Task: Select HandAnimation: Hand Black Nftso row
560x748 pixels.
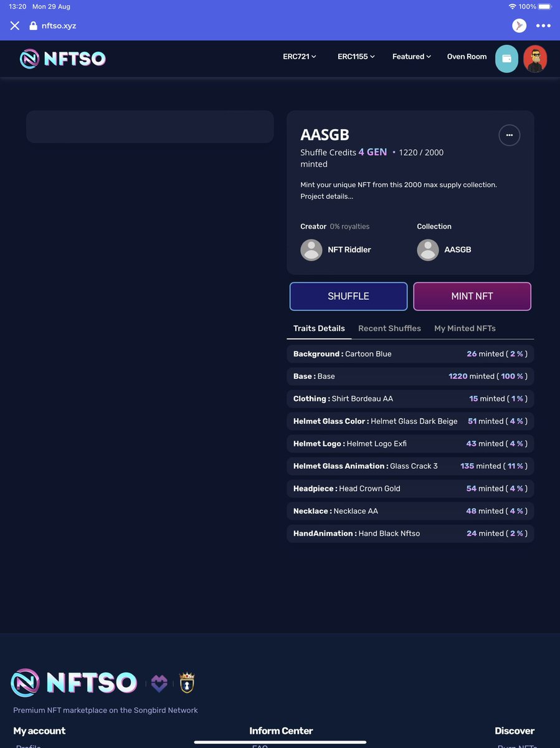Action: tap(411, 534)
